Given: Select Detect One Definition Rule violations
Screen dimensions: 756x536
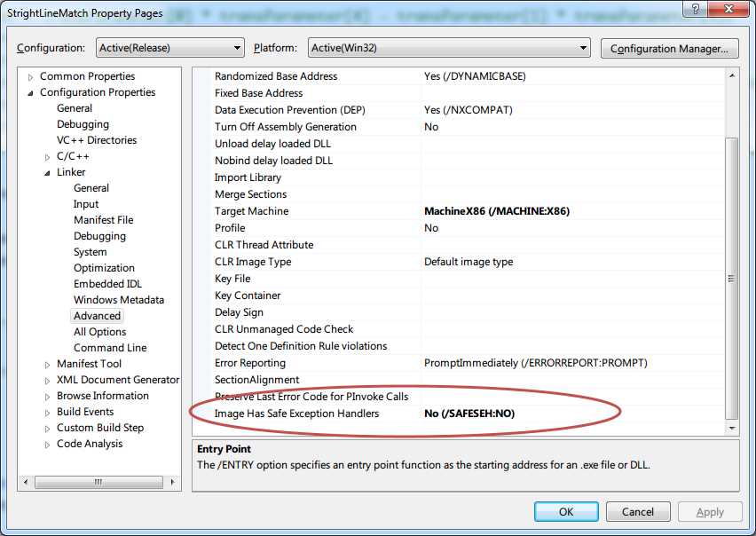Looking at the screenshot, I should pyautogui.click(x=301, y=346).
